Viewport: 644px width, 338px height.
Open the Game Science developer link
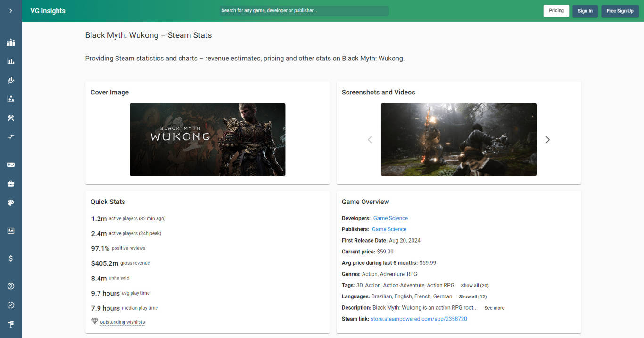point(390,218)
